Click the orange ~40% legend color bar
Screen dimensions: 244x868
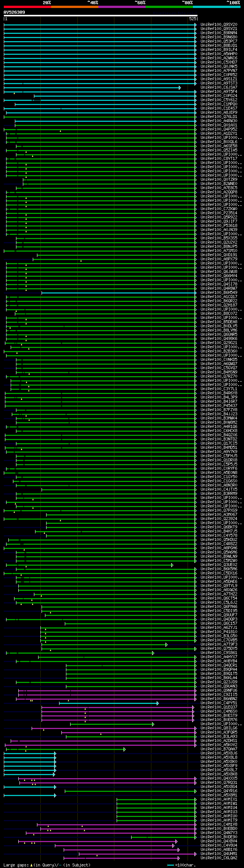75,6
